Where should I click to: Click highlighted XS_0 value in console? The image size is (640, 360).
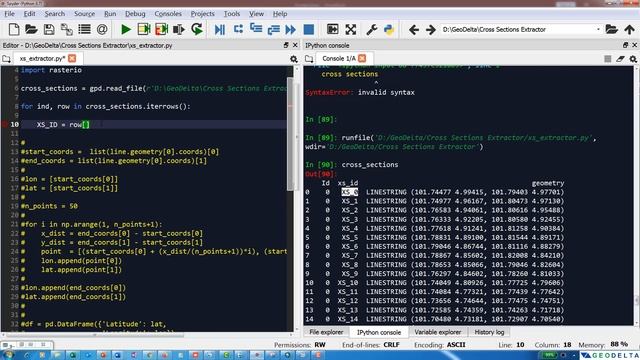(349, 192)
